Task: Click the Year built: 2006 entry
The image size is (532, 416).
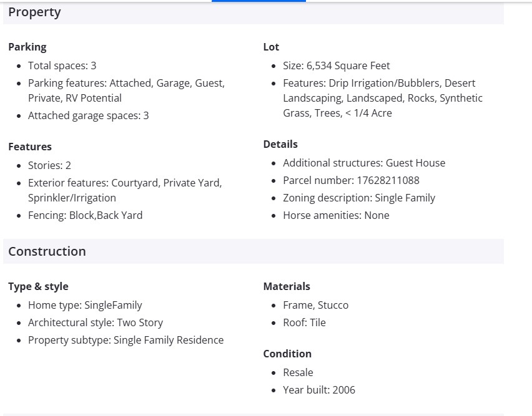Action: pyautogui.click(x=319, y=390)
